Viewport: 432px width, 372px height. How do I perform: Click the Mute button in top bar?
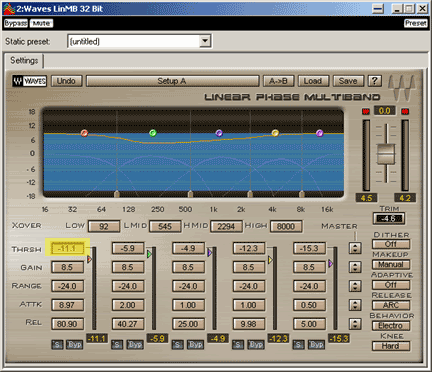[41, 23]
